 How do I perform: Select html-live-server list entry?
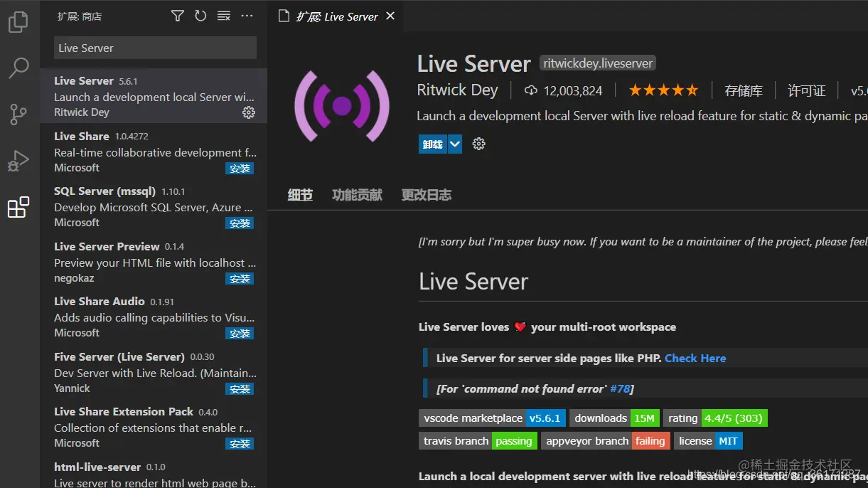point(154,472)
